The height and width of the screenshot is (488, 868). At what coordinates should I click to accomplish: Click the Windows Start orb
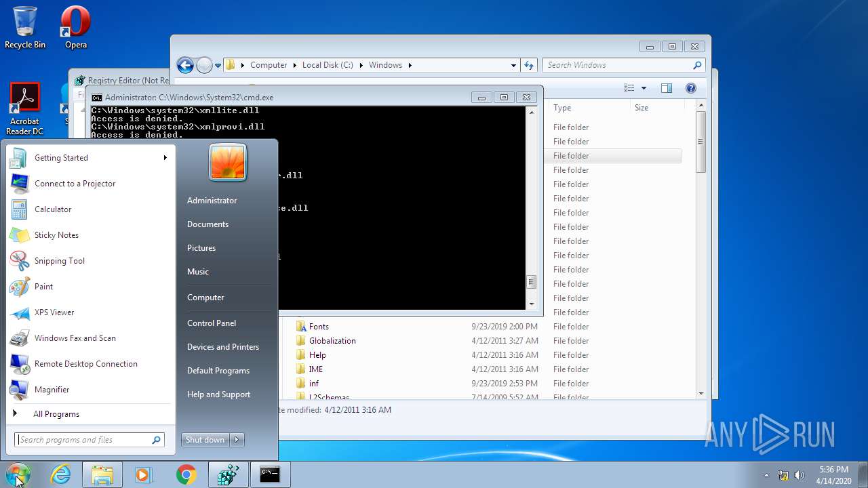pyautogui.click(x=18, y=474)
